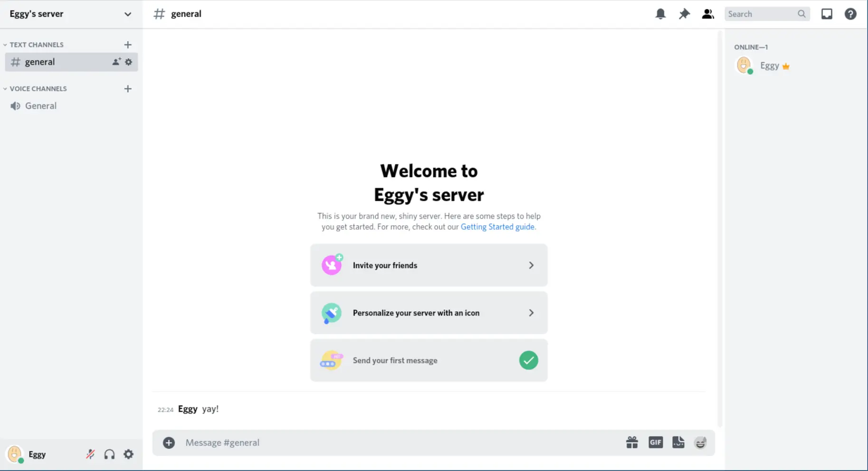Open the Getting Started guide link
Screen dimensions: 868x471
[497, 227]
